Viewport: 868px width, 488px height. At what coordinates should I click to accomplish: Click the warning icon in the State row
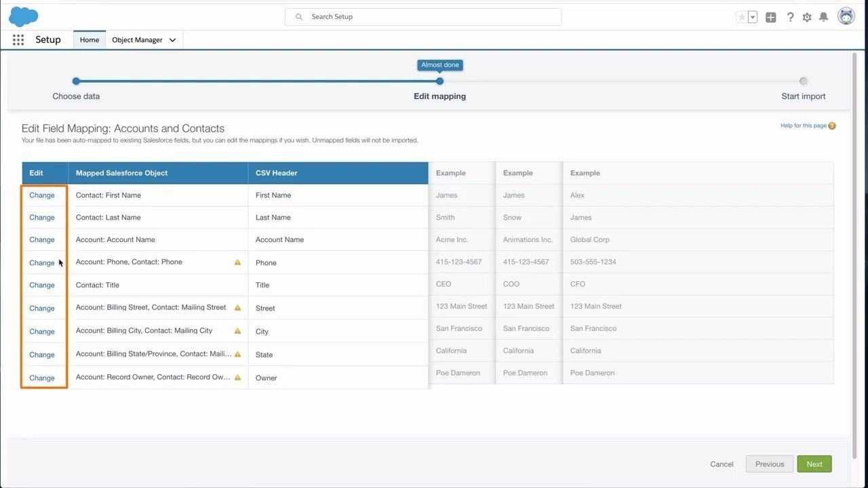[237, 354]
